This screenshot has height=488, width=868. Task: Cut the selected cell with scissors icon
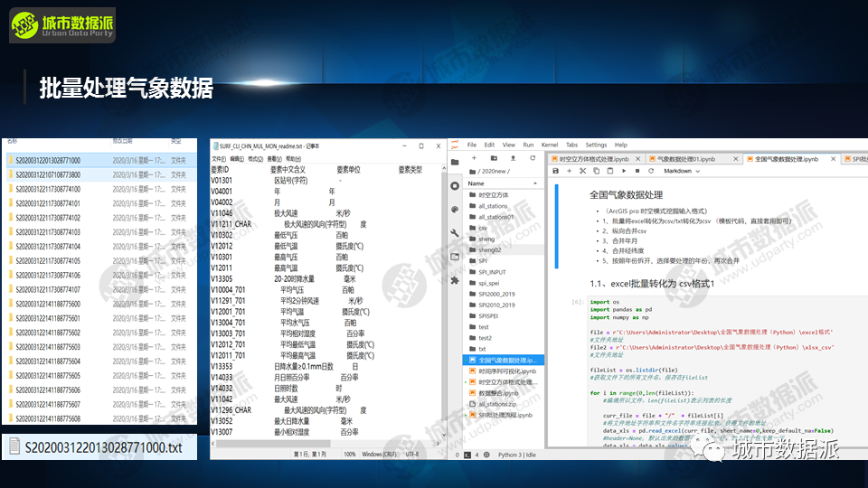pos(583,171)
